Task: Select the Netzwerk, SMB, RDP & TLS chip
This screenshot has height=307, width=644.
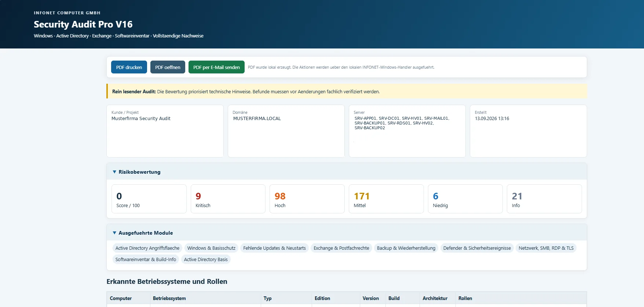Action: [x=546, y=248]
